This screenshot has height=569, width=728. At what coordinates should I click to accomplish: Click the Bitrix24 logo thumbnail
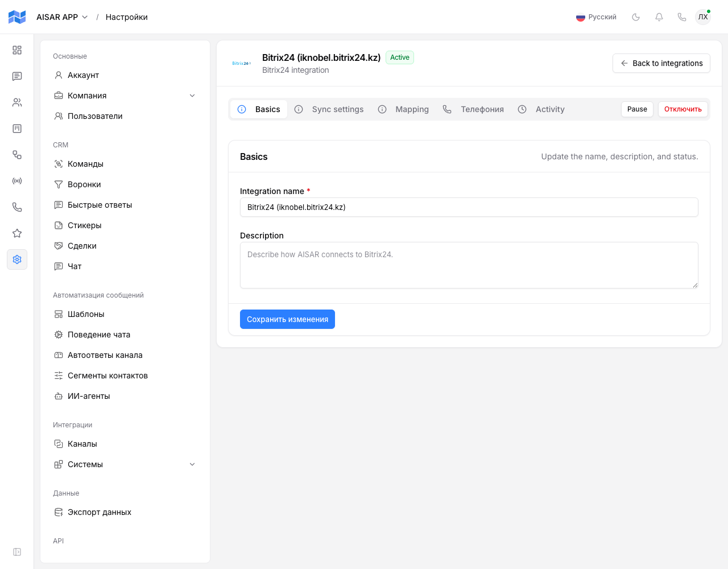242,63
